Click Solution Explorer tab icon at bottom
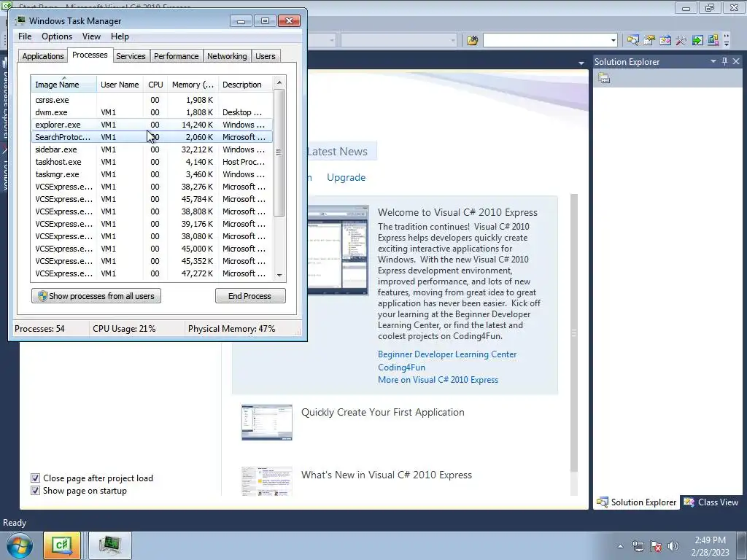Image resolution: width=747 pixels, height=560 pixels. coord(602,502)
